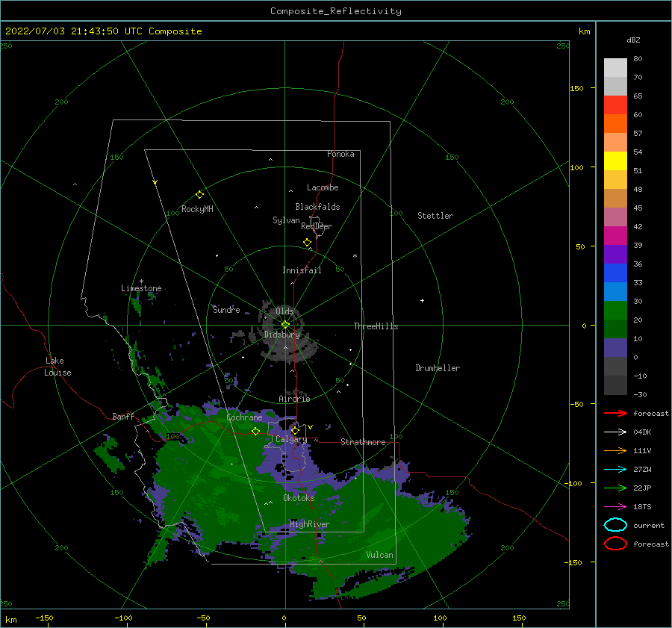Screen dimensions: 672x628
Task: Select the yellow diamond marker below RedDeer
Action: tap(308, 243)
